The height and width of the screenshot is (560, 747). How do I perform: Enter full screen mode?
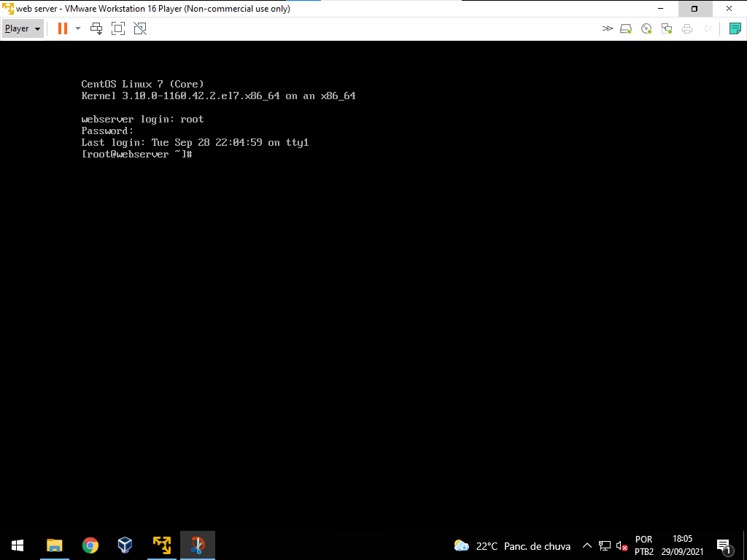118,28
